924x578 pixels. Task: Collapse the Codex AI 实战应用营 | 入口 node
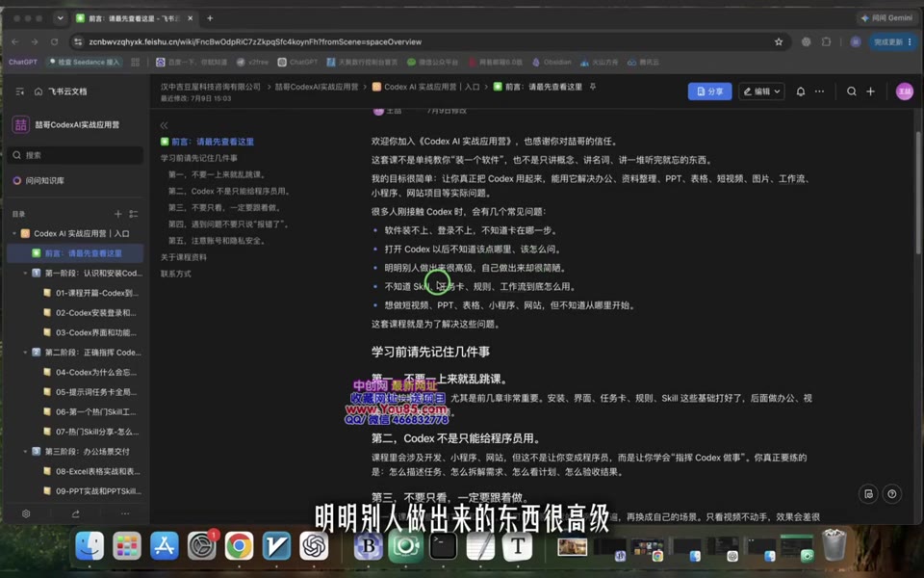[x=14, y=233]
